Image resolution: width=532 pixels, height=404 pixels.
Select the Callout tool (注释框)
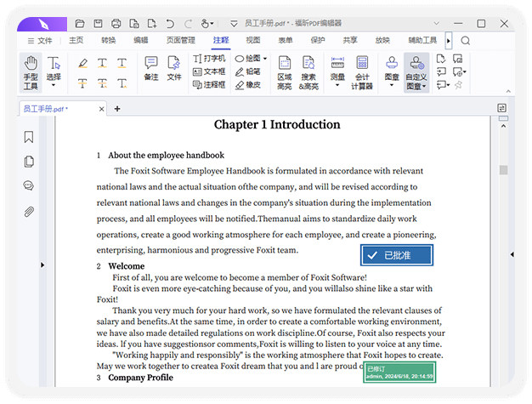pos(209,84)
